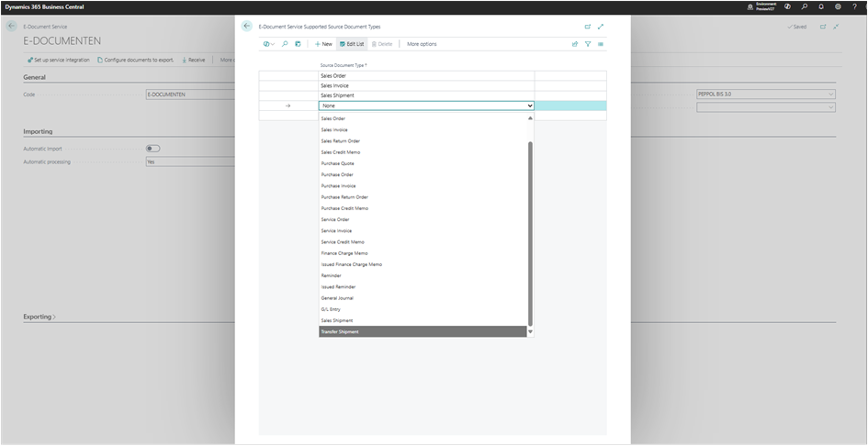Open the notifications bell in top bar

click(821, 6)
